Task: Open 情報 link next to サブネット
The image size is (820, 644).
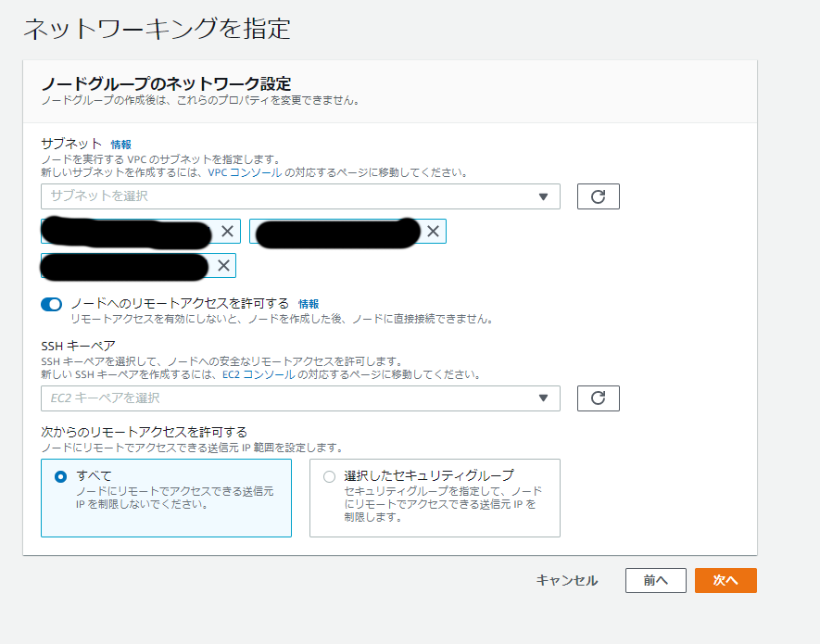Action: pyautogui.click(x=121, y=145)
